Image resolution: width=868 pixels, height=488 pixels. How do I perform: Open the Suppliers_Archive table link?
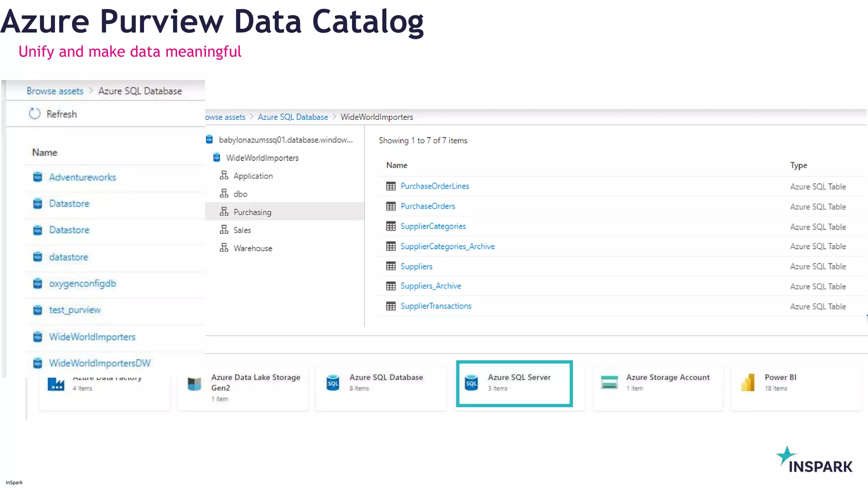coord(431,286)
